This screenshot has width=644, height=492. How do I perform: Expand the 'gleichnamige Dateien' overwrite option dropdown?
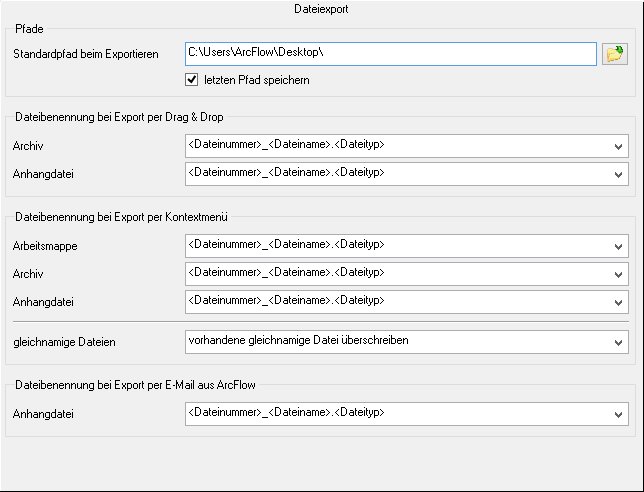pos(407,342)
